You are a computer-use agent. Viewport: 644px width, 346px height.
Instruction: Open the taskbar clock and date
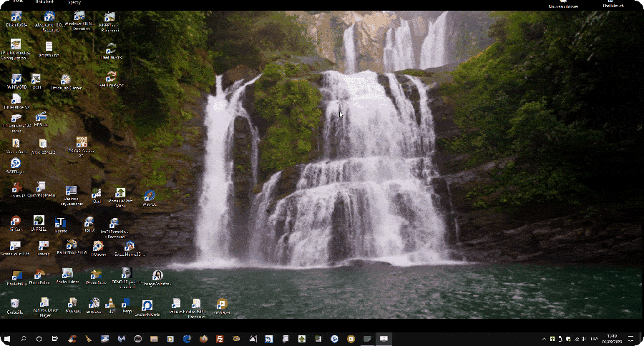(x=612, y=338)
